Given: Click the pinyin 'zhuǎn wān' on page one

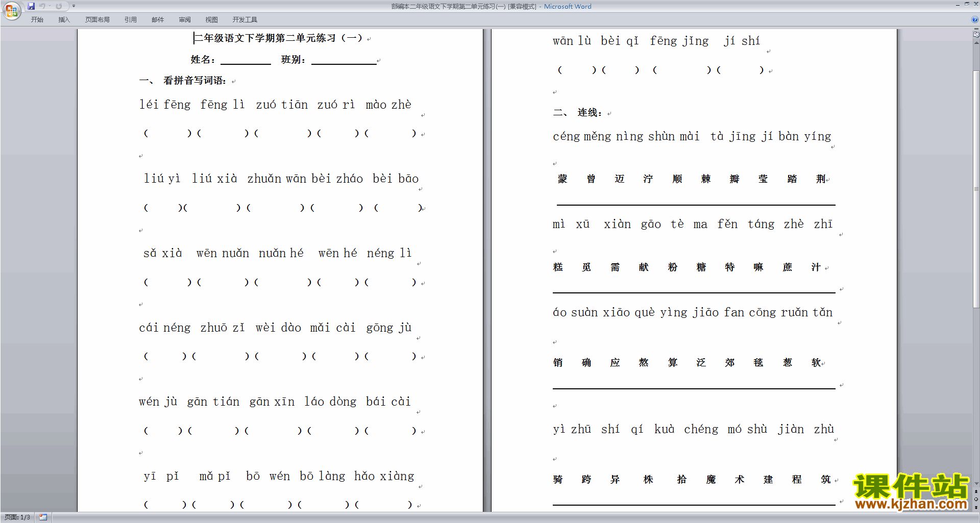Looking at the screenshot, I should (277, 179).
